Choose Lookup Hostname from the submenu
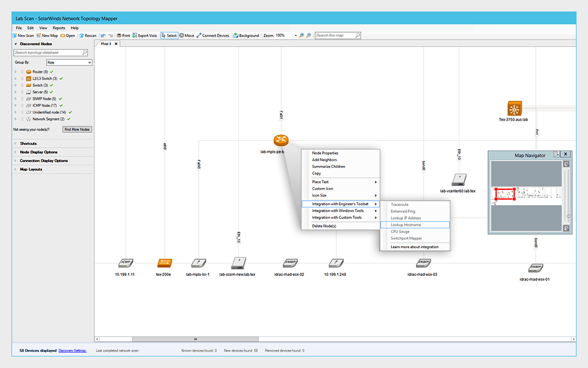This screenshot has width=588, height=368. pyautogui.click(x=405, y=224)
